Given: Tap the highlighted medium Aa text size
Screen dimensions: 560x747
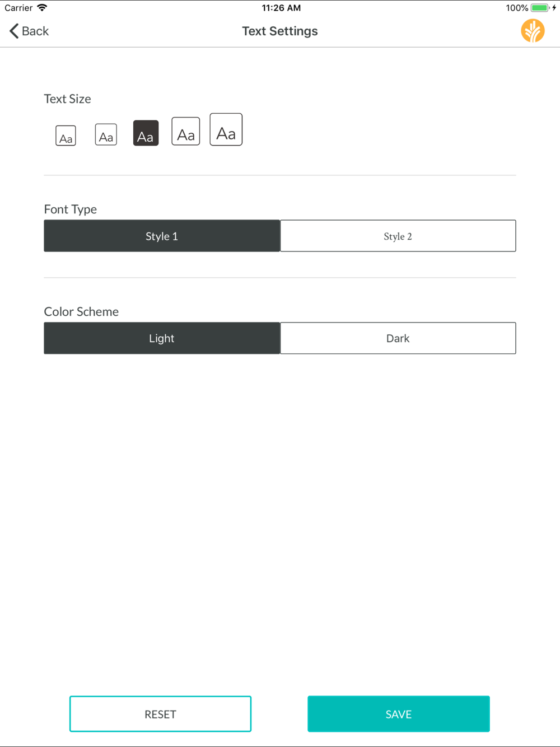Looking at the screenshot, I should tap(146, 133).
